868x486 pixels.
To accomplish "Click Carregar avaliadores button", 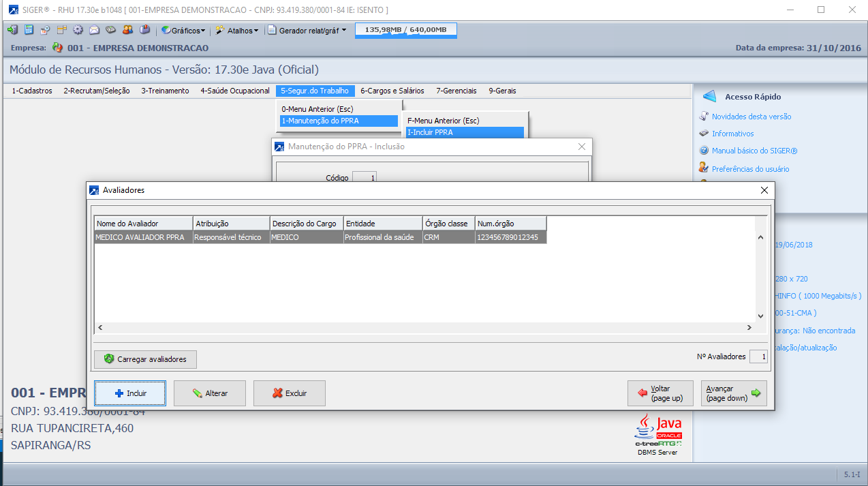I will coord(145,359).
